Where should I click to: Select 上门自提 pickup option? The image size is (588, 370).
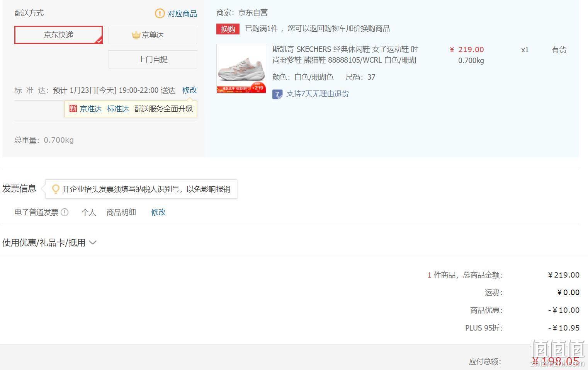pyautogui.click(x=153, y=59)
